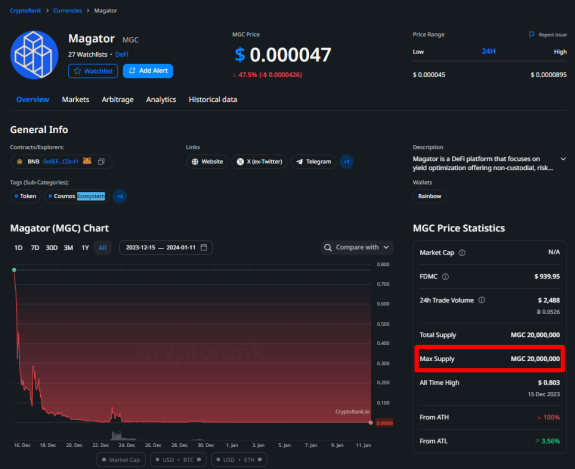Toggle the Market Cap chart series

tap(121, 460)
